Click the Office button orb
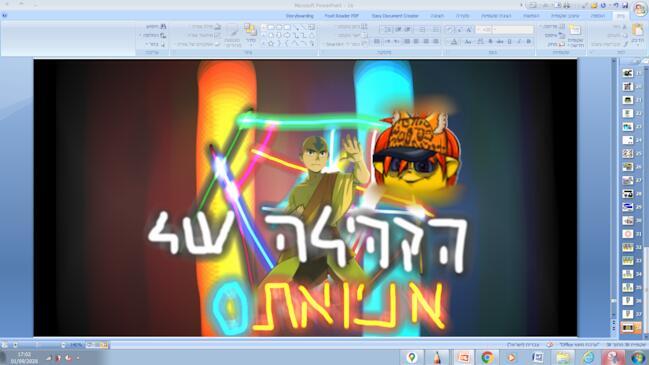 point(640,9)
